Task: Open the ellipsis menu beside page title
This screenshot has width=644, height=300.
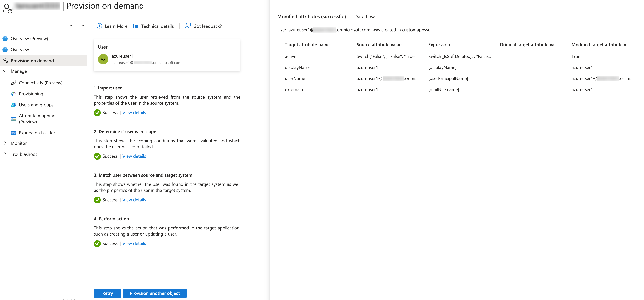Action: coord(155,6)
